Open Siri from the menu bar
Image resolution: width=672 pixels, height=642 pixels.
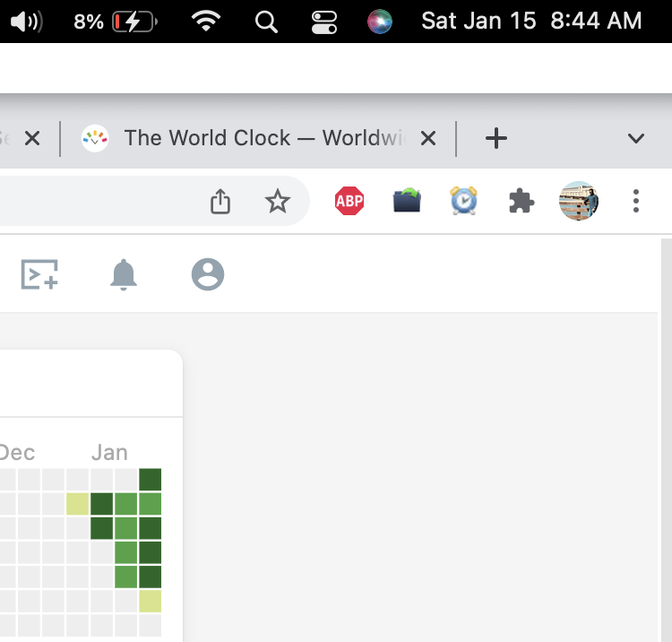tap(380, 21)
